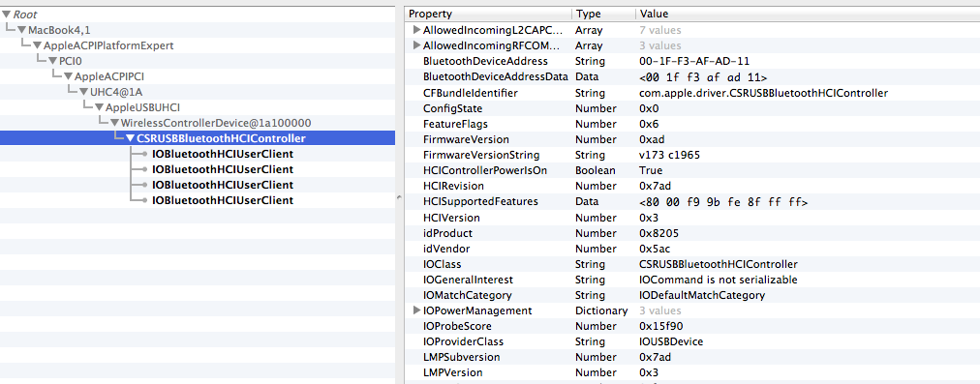The image size is (980, 384).
Task: Collapse the PCI0 disclosure triangle
Action: pos(53,61)
